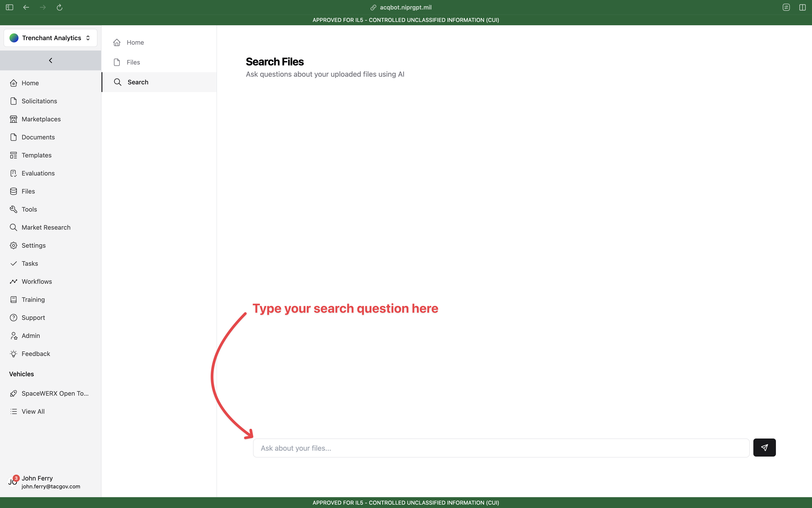Click the acqbot.niprgpt.mil address bar

406,7
